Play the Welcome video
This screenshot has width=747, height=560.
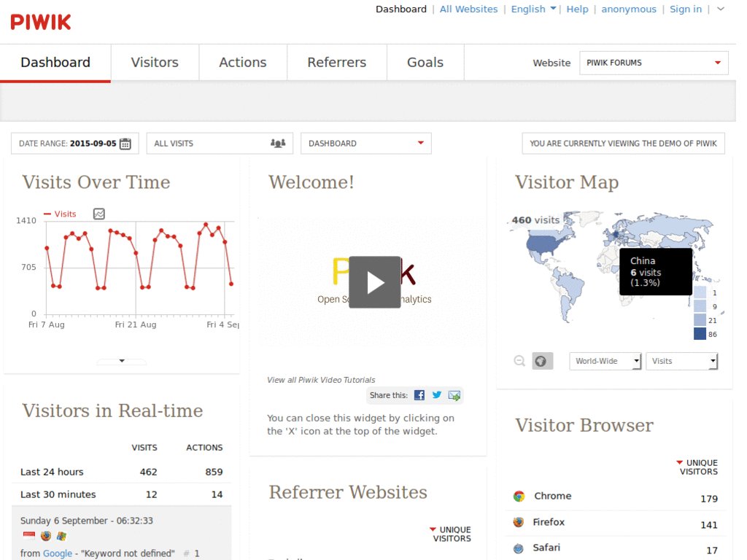click(x=374, y=282)
